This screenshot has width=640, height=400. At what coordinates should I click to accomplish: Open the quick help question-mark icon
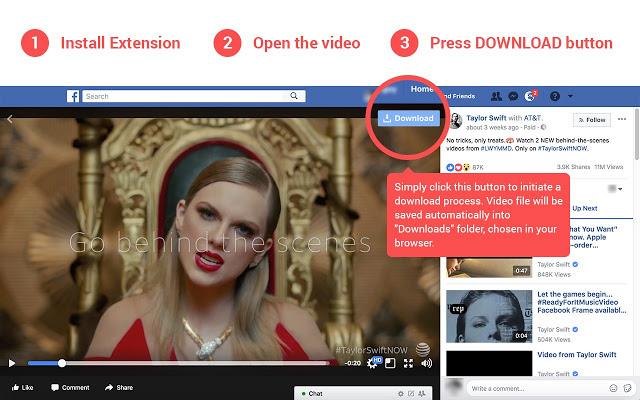click(x=555, y=96)
